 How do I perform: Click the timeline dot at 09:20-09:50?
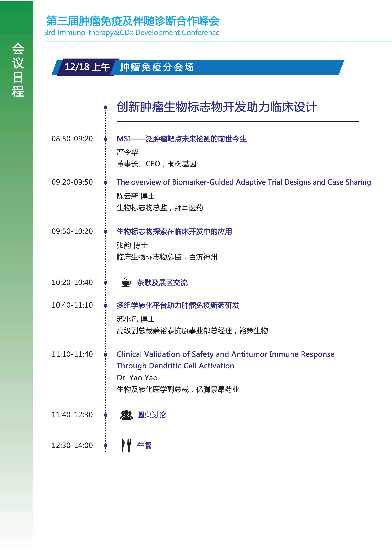click(x=105, y=183)
